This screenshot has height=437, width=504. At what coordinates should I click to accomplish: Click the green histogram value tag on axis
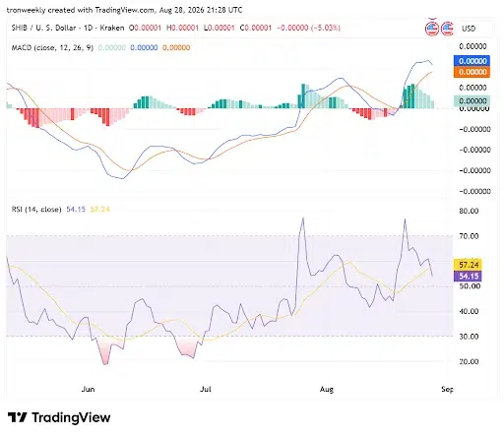(472, 100)
